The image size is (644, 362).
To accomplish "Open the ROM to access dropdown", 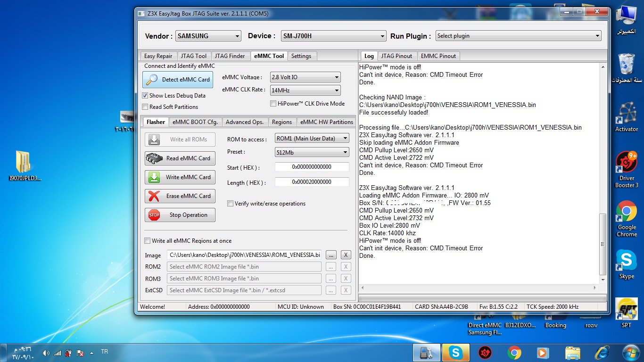I will (x=312, y=139).
